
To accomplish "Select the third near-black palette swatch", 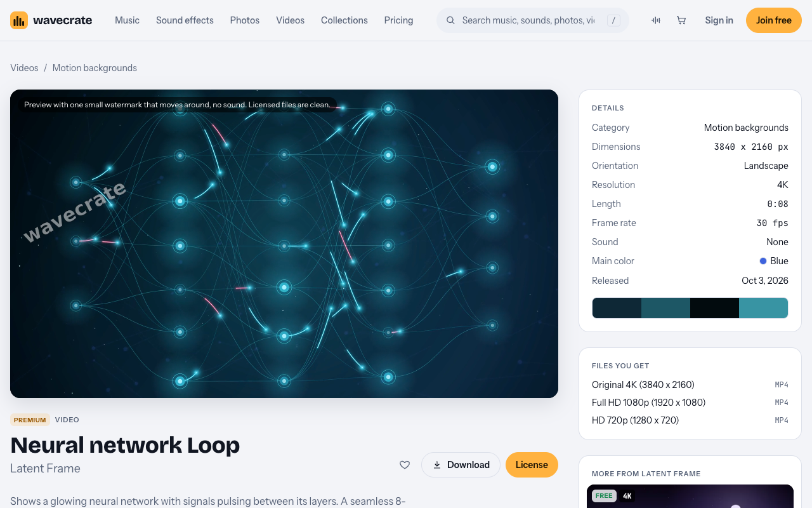I will click(x=714, y=308).
